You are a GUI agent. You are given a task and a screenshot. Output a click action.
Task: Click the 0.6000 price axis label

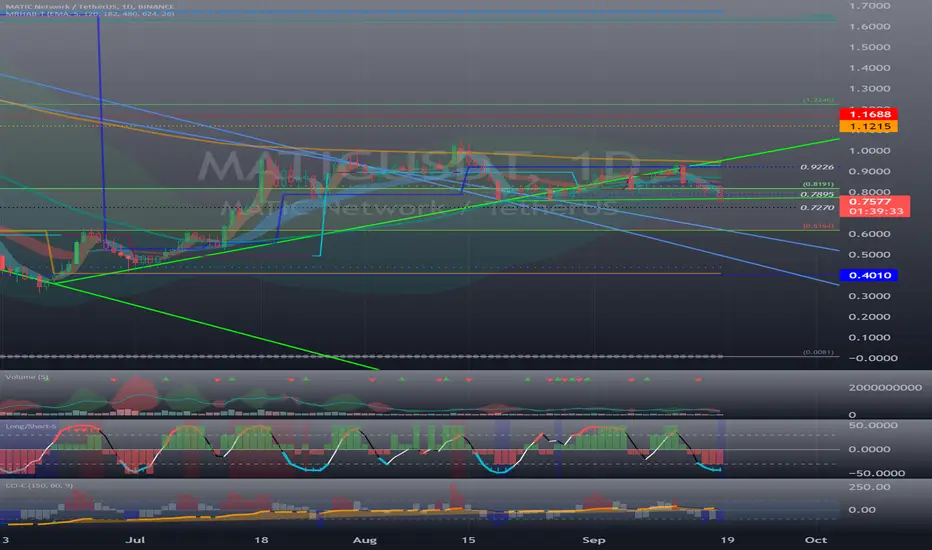870,234
